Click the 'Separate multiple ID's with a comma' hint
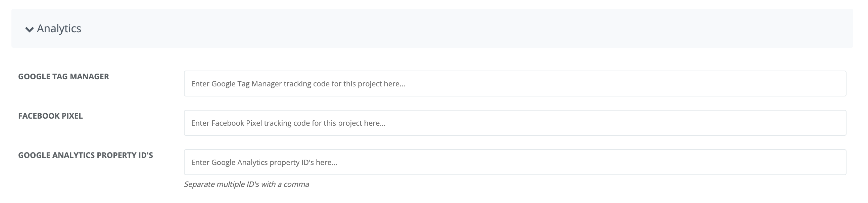Image resolution: width=868 pixels, height=203 pixels. tap(246, 185)
